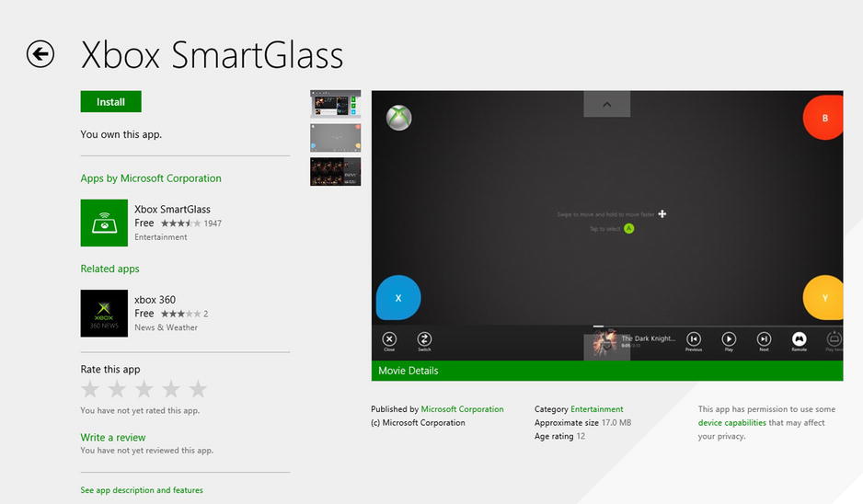Click the You own this app text
The image size is (863, 504).
[121, 134]
